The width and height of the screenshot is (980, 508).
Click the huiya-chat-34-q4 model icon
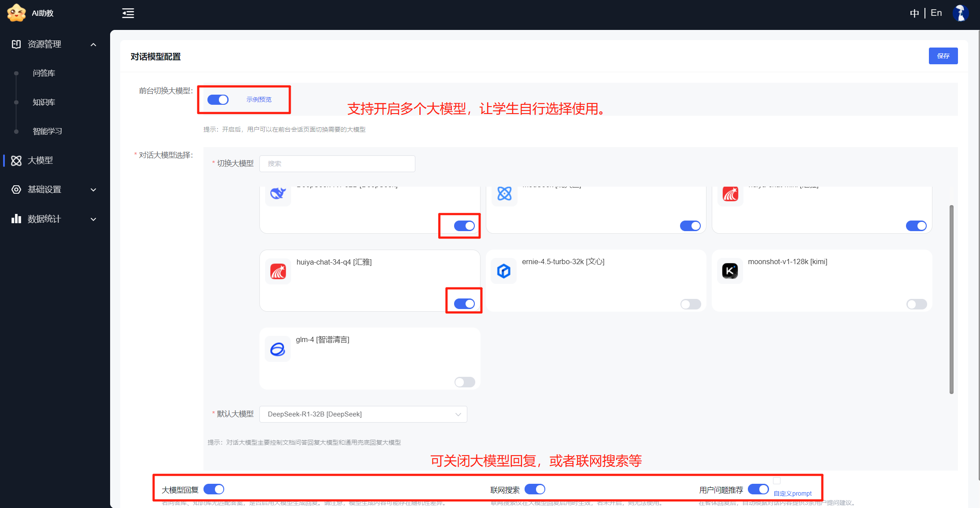coord(278,271)
